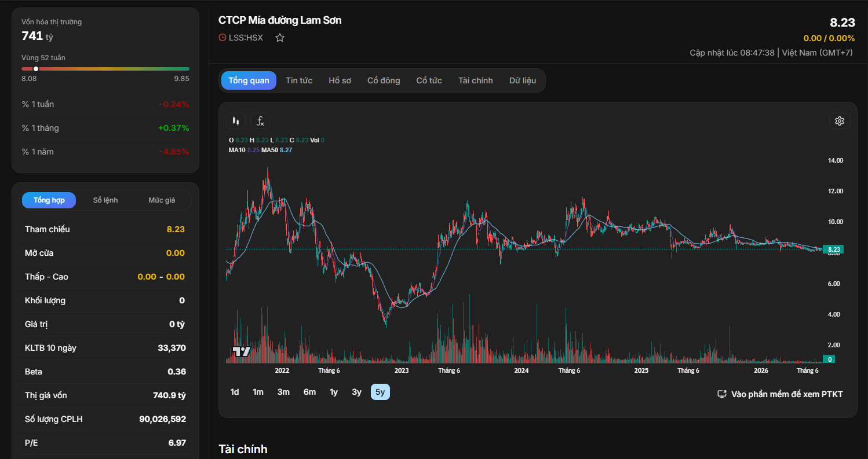Select the 5y timeframe
The width and height of the screenshot is (868, 459).
click(380, 392)
